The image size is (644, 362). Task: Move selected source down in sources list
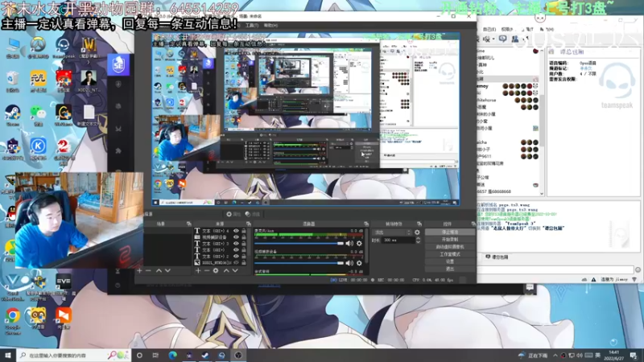tap(235, 271)
